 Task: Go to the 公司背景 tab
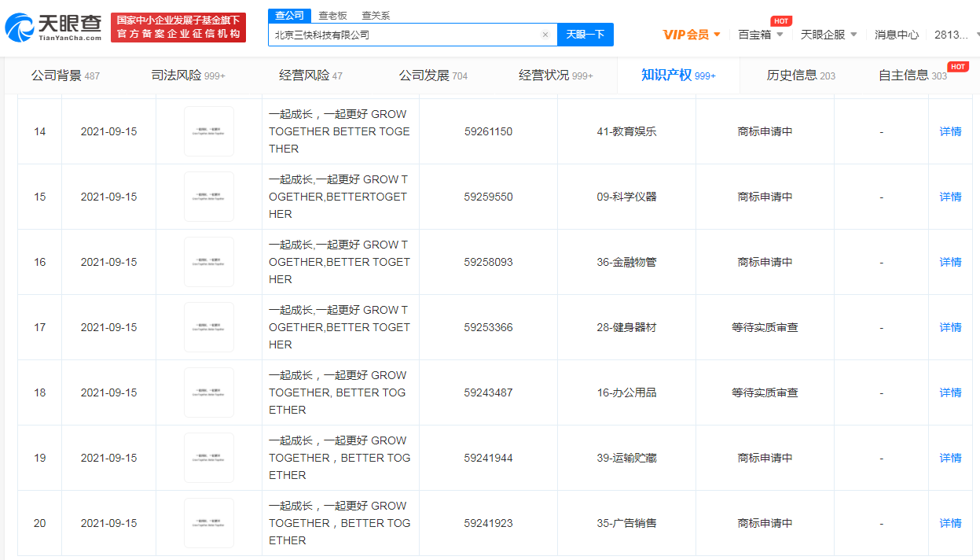pos(65,76)
